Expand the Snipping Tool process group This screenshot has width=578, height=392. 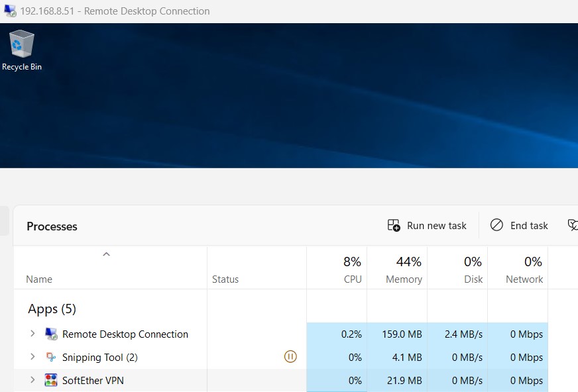32,357
